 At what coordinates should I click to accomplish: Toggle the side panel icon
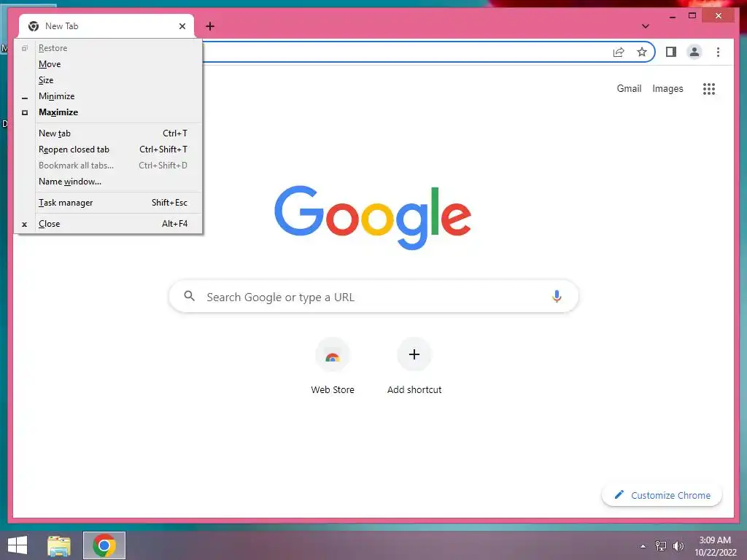pos(671,52)
